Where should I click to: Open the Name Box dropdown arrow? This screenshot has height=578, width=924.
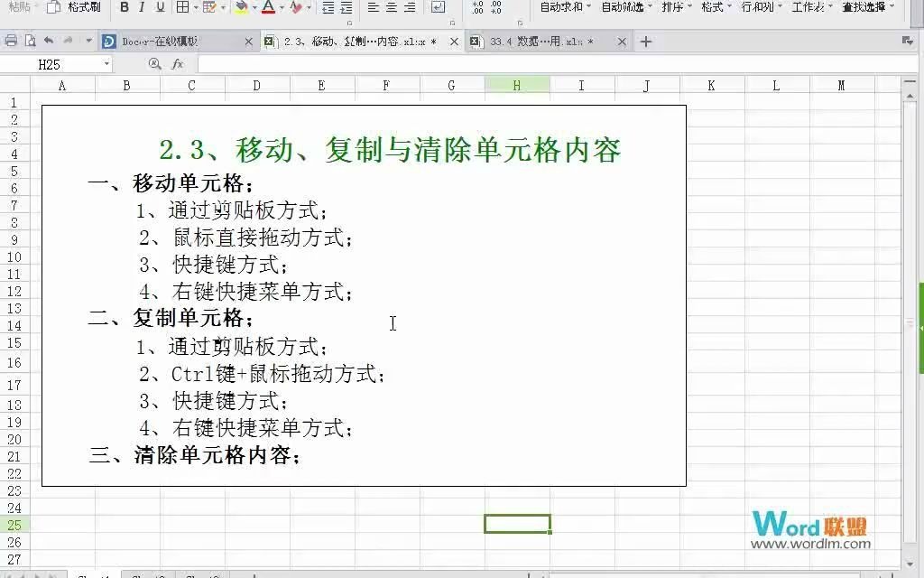click(x=106, y=63)
